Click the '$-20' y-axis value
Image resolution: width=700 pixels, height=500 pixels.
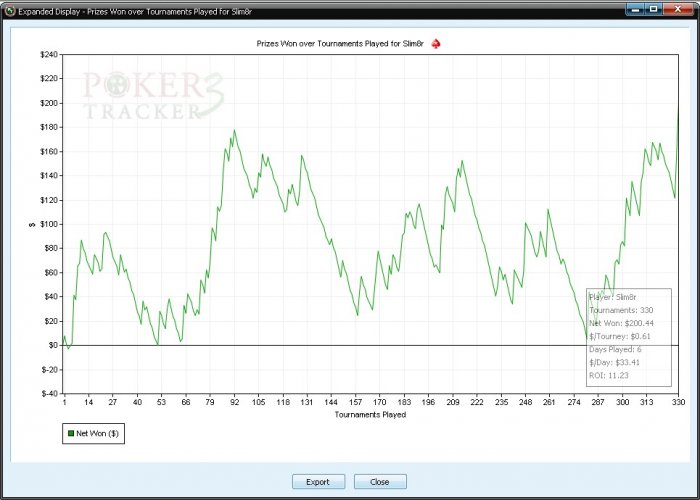tap(50, 370)
